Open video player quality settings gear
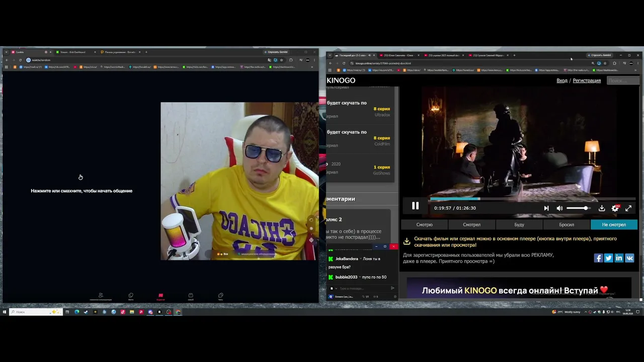This screenshot has width=644, height=362. [615, 208]
